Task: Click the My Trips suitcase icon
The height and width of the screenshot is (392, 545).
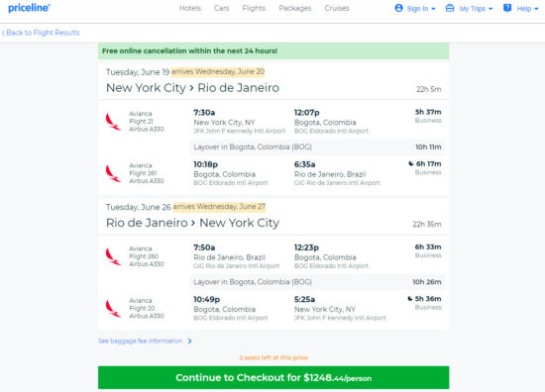Action: pyautogui.click(x=450, y=8)
